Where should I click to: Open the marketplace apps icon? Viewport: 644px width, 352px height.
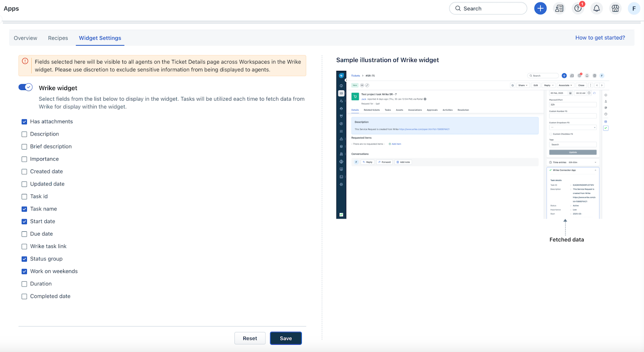point(615,8)
